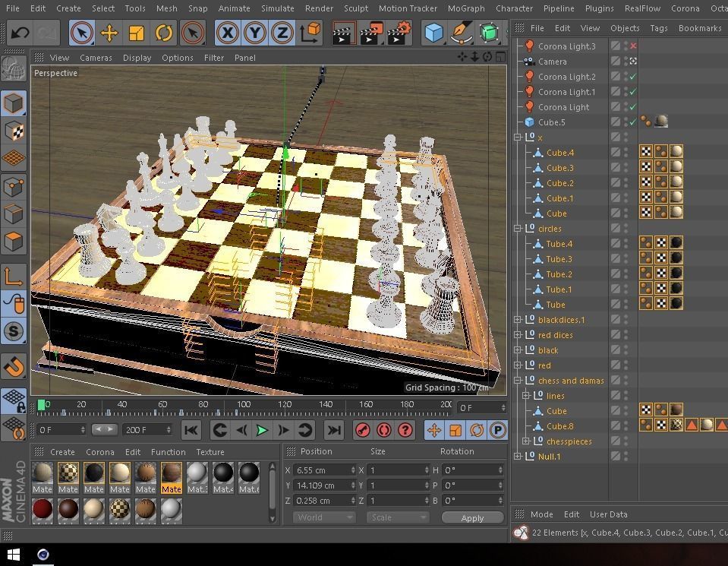Click the green playhead marker at frame 0
The width and height of the screenshot is (728, 566).
click(41, 405)
